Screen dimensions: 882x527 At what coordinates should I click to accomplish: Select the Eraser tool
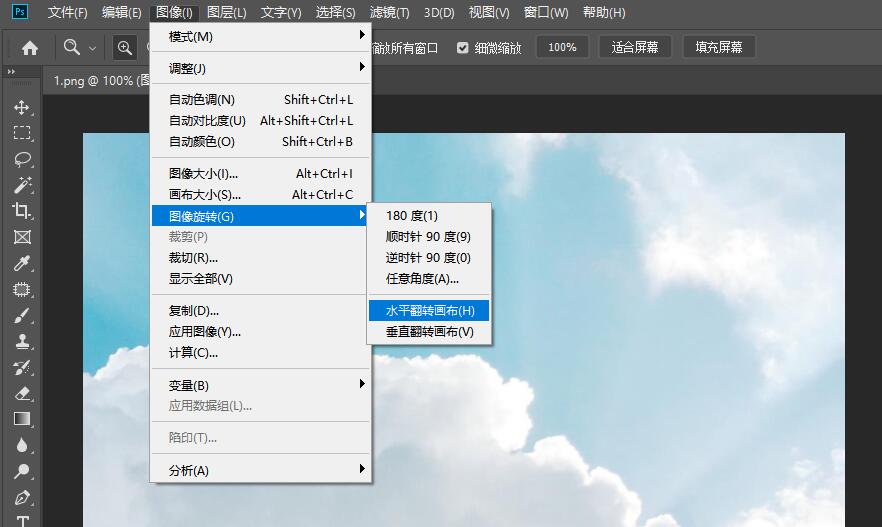[x=22, y=393]
